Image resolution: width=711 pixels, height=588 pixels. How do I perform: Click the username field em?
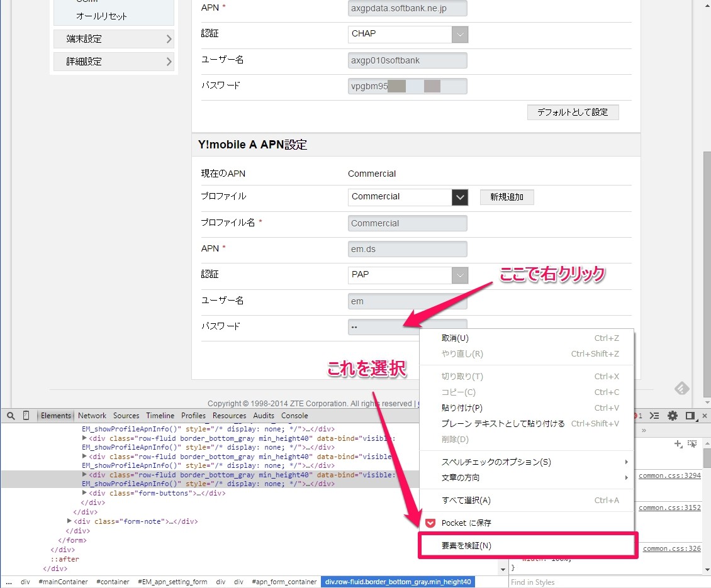(407, 301)
